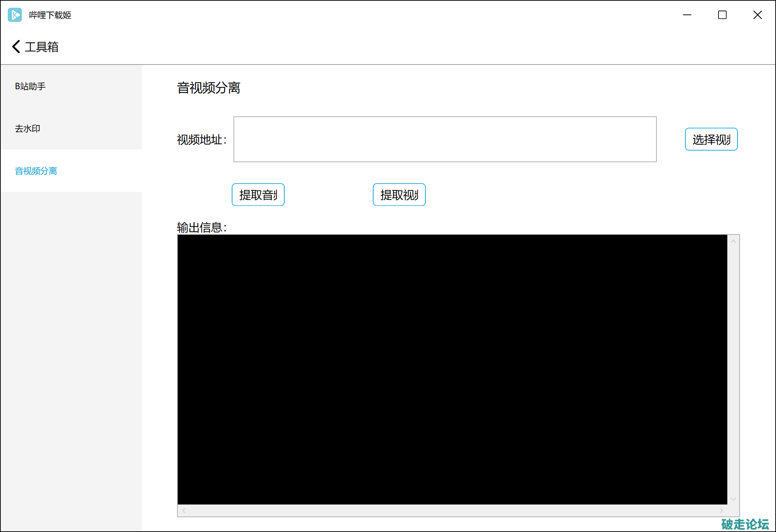Minimize the 哔哩下载姬 window
This screenshot has height=532, width=776.
(x=687, y=15)
